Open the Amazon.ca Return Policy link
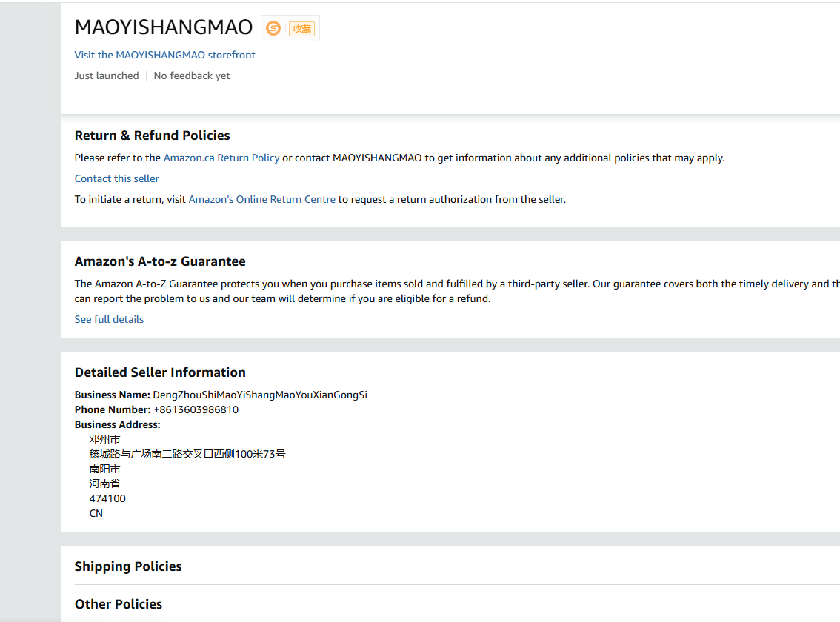Screen dimensions: 840x622 pos(221,158)
